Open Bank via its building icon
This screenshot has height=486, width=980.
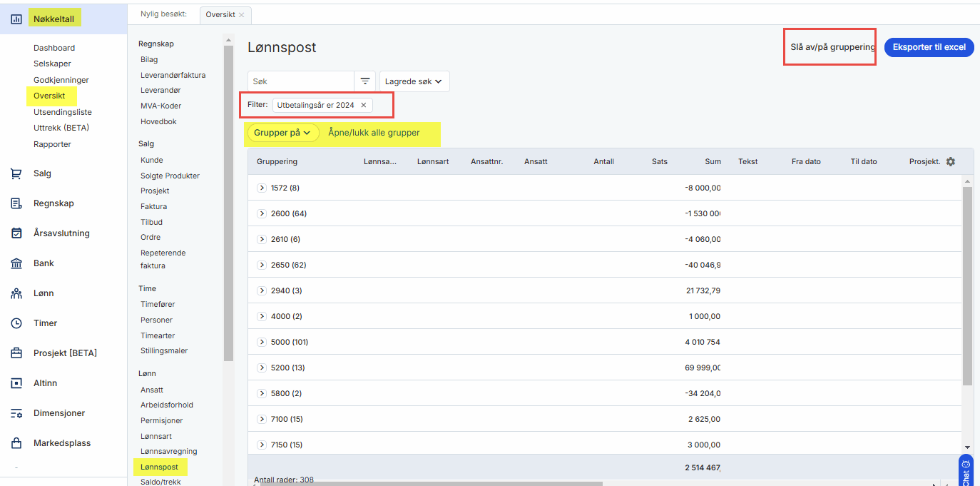pyautogui.click(x=16, y=263)
